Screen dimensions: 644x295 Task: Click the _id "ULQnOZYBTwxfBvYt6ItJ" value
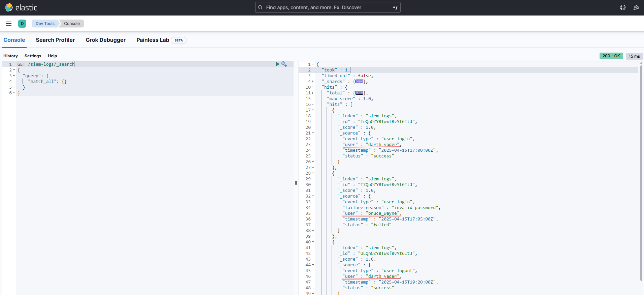[386, 254]
